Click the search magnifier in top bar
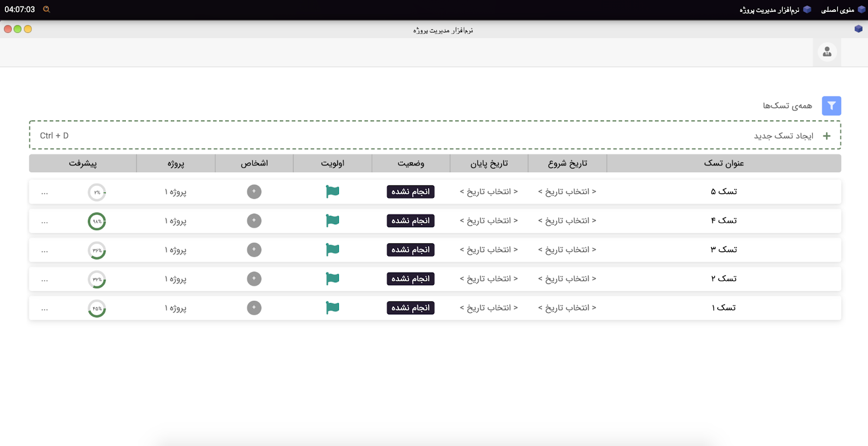This screenshot has height=446, width=868. point(47,9)
